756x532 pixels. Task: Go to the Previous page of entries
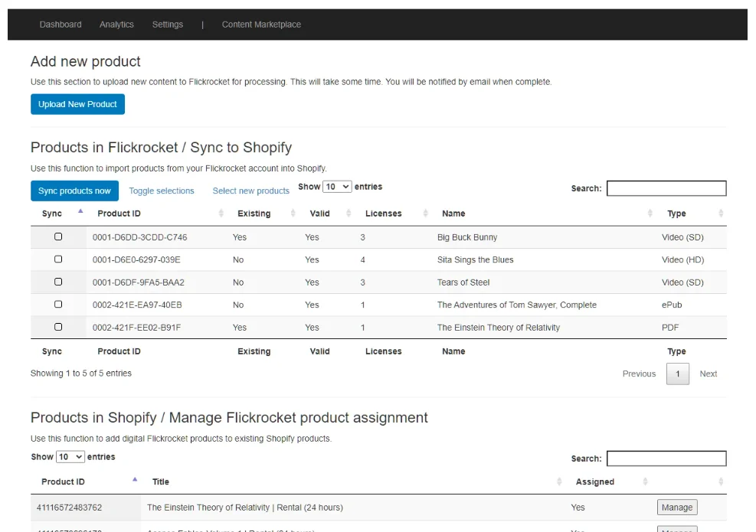pyautogui.click(x=640, y=374)
